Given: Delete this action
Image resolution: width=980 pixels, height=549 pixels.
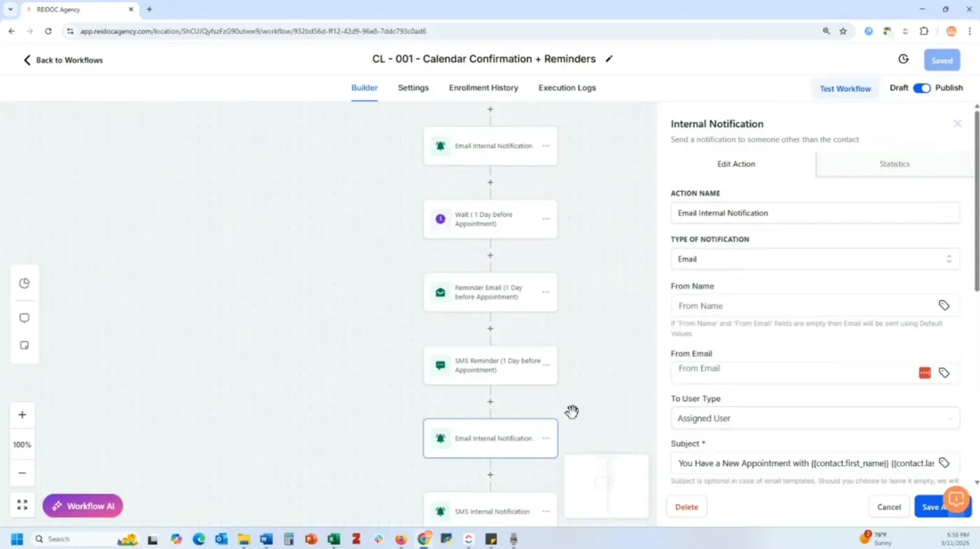Looking at the screenshot, I should coord(686,507).
